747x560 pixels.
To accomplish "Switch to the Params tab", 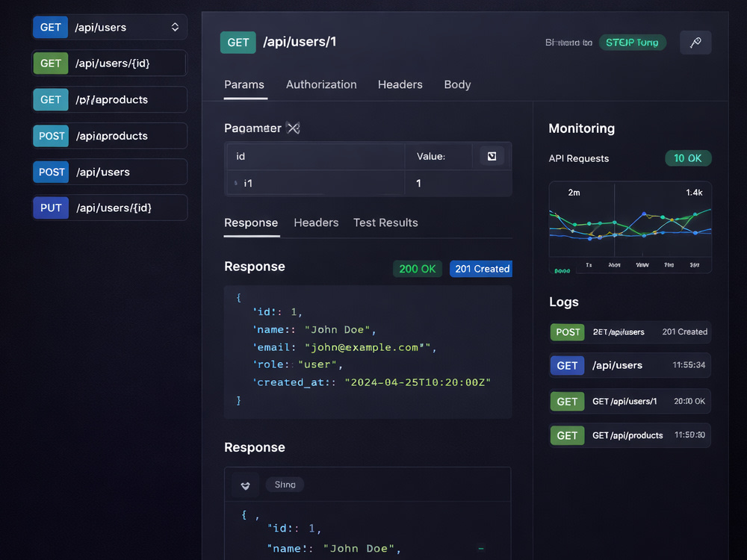I will (x=244, y=85).
